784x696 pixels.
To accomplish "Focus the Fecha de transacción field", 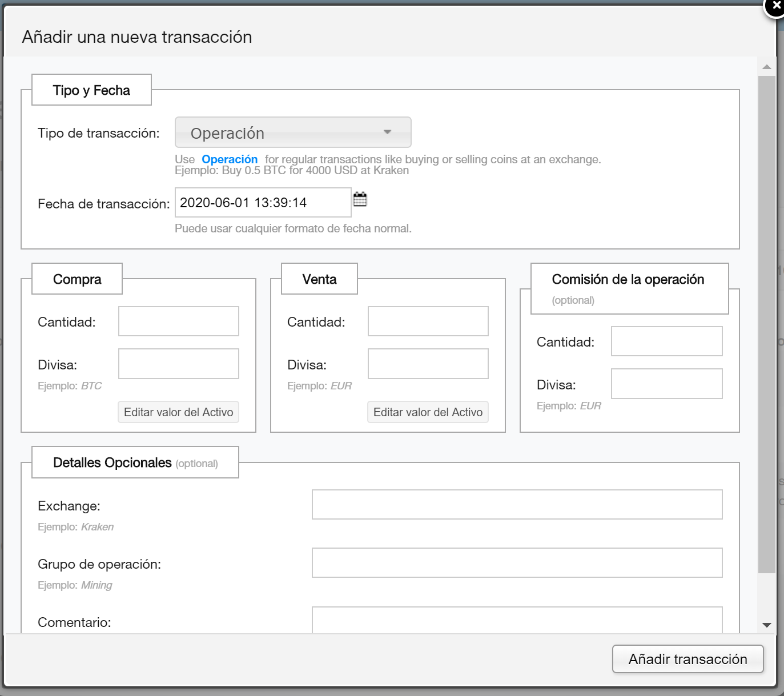I will point(263,203).
